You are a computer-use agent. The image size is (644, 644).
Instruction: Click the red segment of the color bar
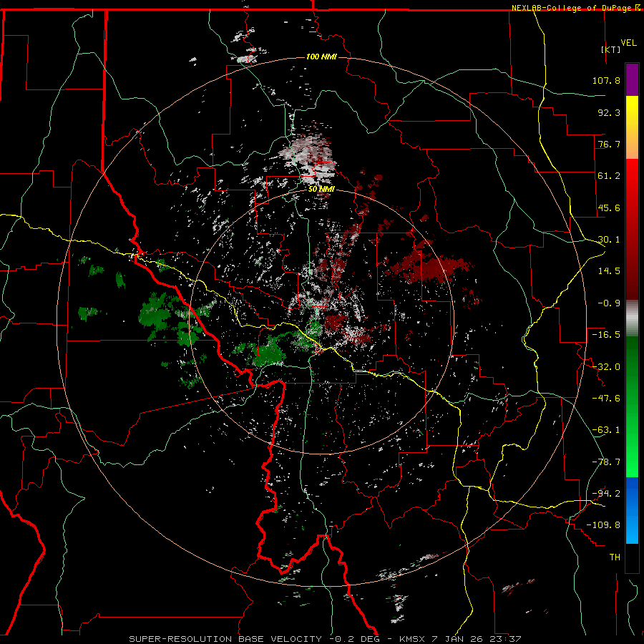click(632, 229)
